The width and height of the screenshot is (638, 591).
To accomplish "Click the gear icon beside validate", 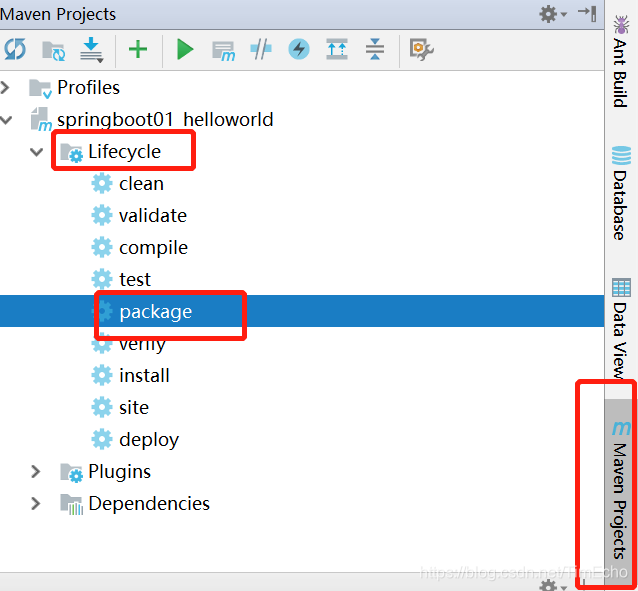I will [102, 215].
